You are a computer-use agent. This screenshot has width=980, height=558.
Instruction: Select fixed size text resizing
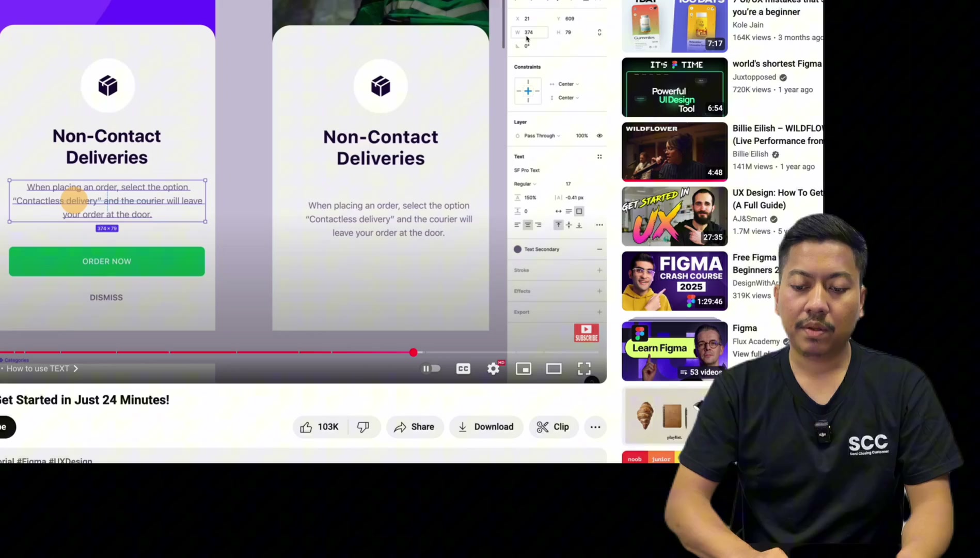pyautogui.click(x=579, y=211)
